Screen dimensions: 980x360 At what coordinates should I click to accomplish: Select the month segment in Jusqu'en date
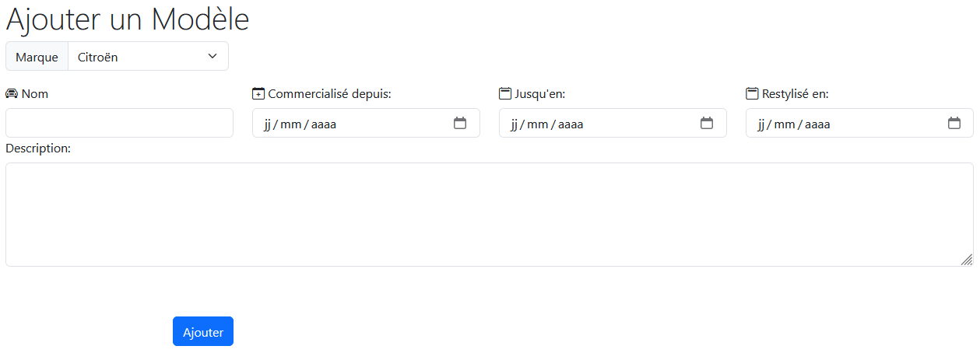pos(537,124)
